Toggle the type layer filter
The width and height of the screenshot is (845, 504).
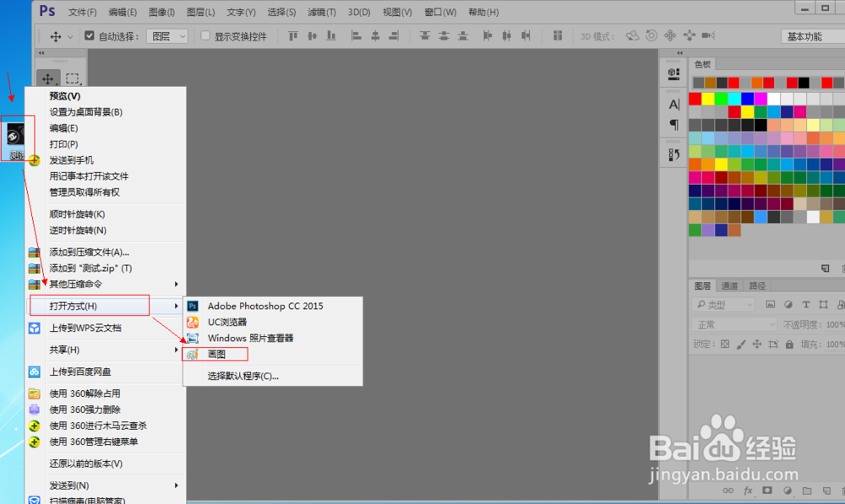pos(806,305)
